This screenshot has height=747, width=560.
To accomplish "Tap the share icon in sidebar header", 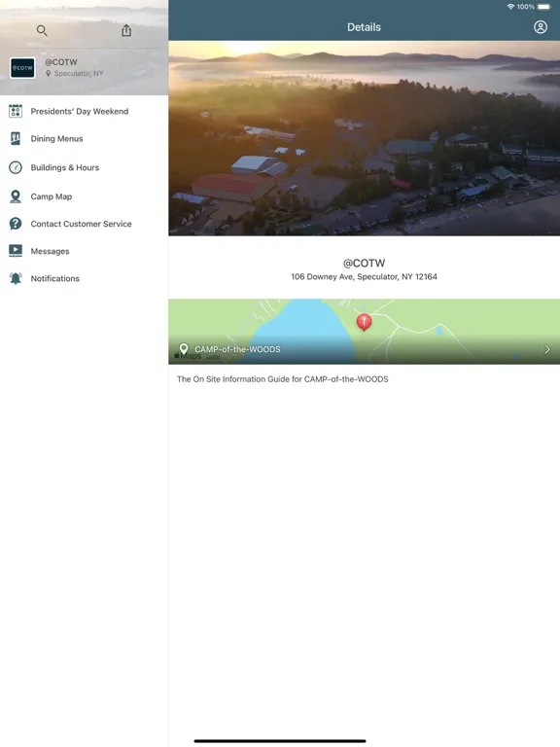I will tap(126, 30).
